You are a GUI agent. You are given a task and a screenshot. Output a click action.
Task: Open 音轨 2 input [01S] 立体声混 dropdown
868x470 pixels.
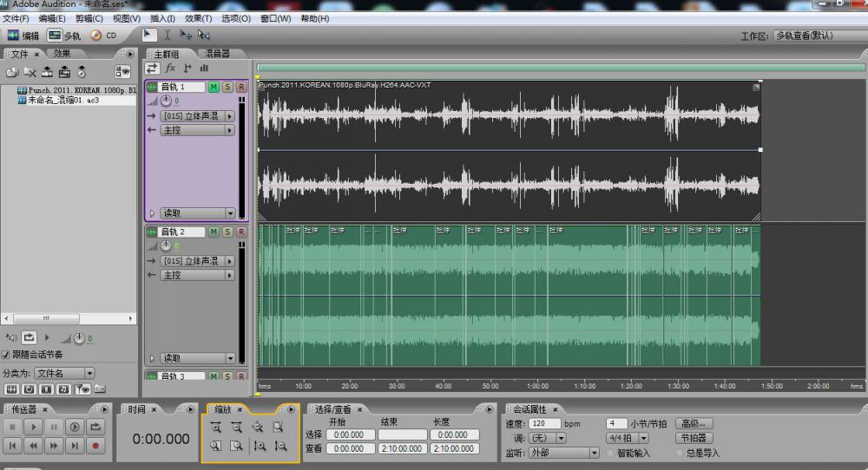pos(198,261)
